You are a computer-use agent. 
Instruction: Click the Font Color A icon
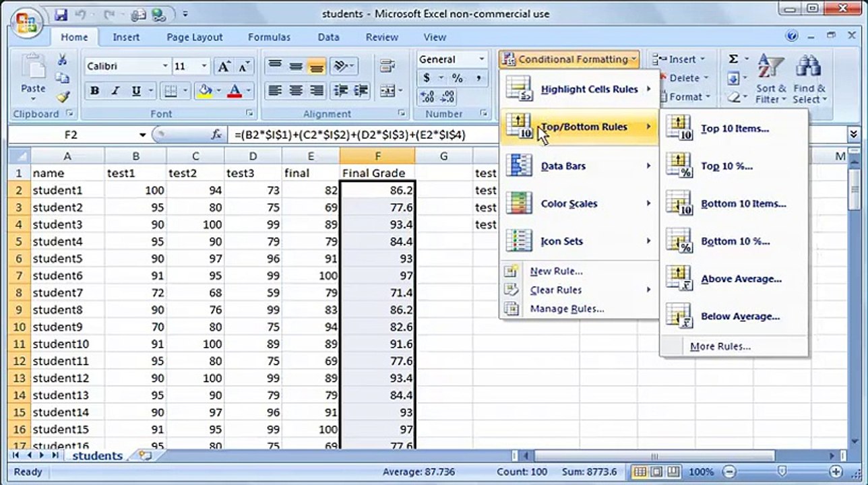tap(235, 90)
